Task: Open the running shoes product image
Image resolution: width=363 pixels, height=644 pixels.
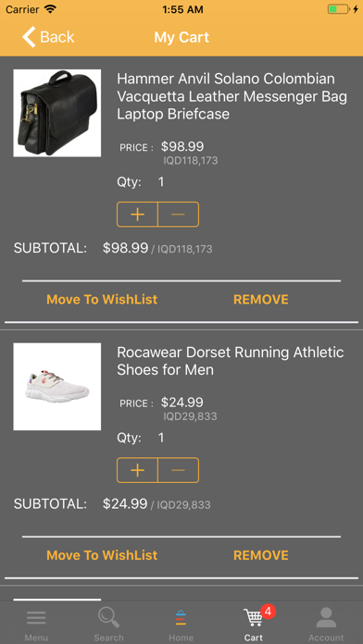Action: coord(57,387)
